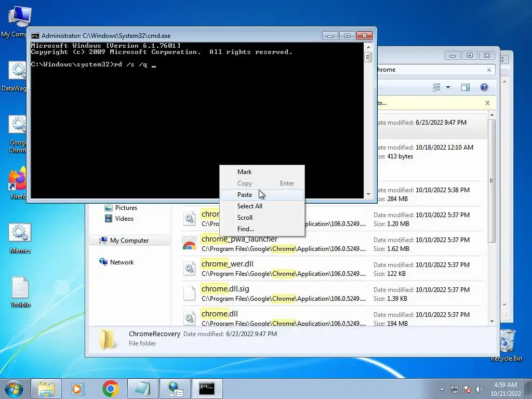Click the chrome_wer.dll file icon
Screen dimensions: 532x399
[x=189, y=269]
